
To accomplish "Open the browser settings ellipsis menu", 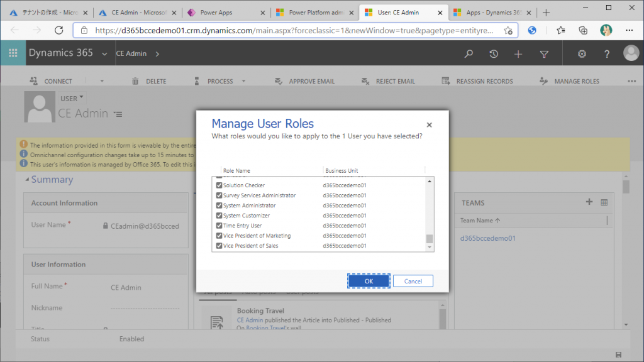I will click(629, 30).
